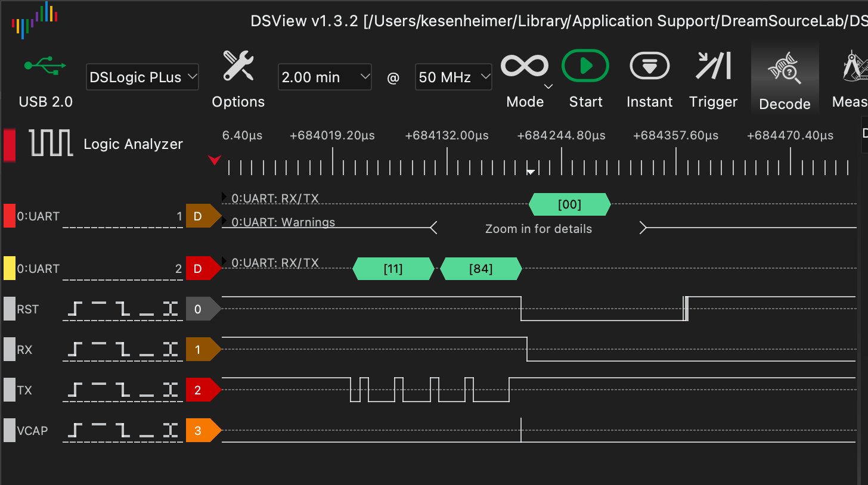
Task: Click the Logic Analyzer waveform icon
Action: tap(51, 143)
